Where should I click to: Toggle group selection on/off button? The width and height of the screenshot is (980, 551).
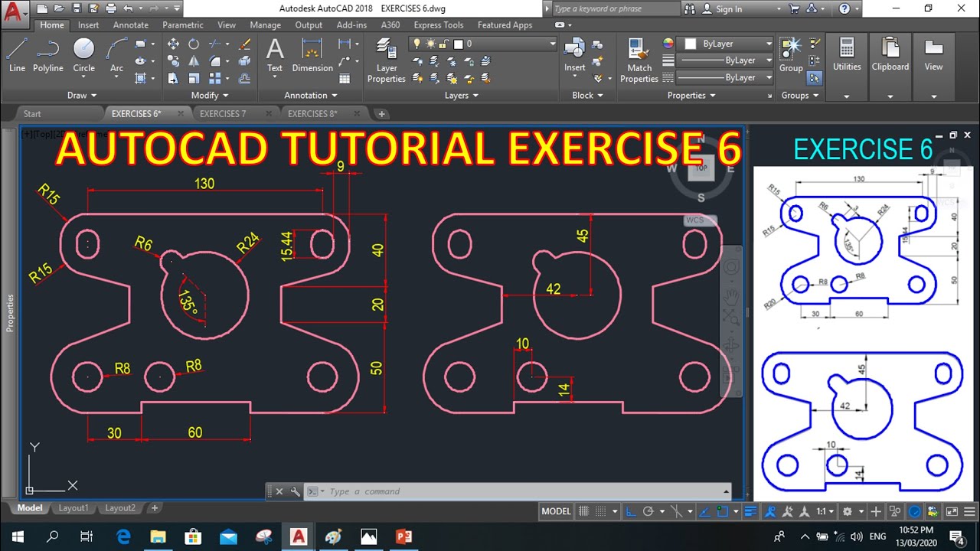[814, 78]
